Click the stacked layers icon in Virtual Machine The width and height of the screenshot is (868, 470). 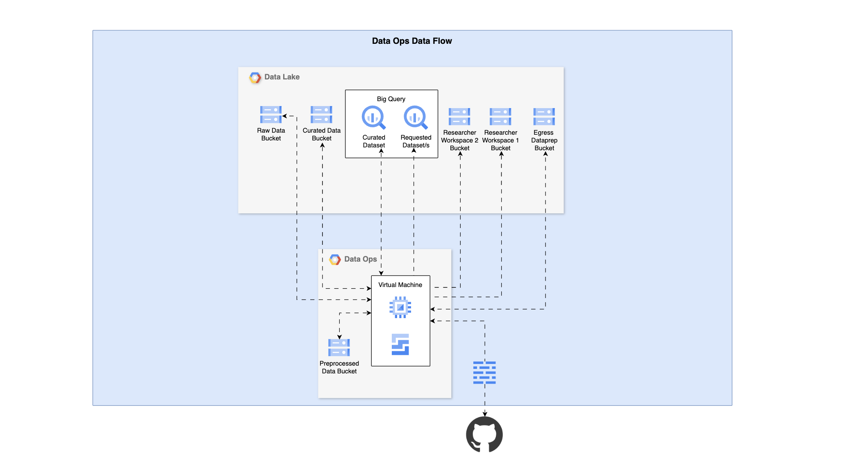point(400,344)
